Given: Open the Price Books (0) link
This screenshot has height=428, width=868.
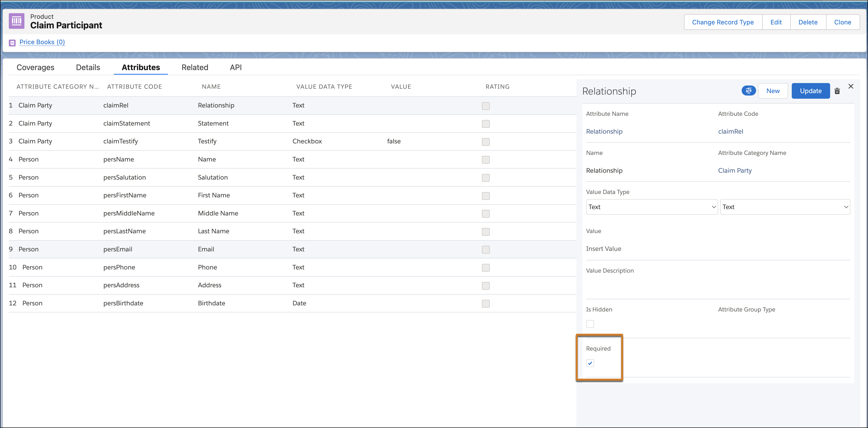Looking at the screenshot, I should (42, 42).
